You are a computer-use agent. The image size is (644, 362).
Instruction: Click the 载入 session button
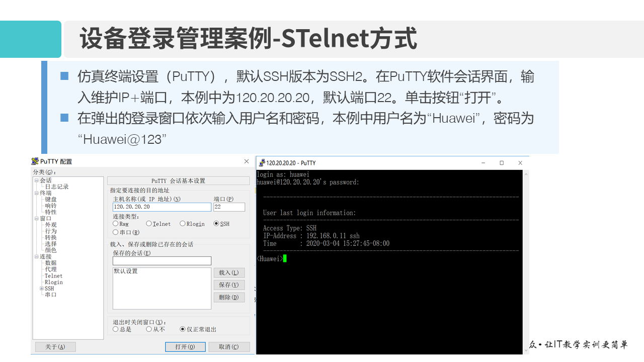click(229, 273)
